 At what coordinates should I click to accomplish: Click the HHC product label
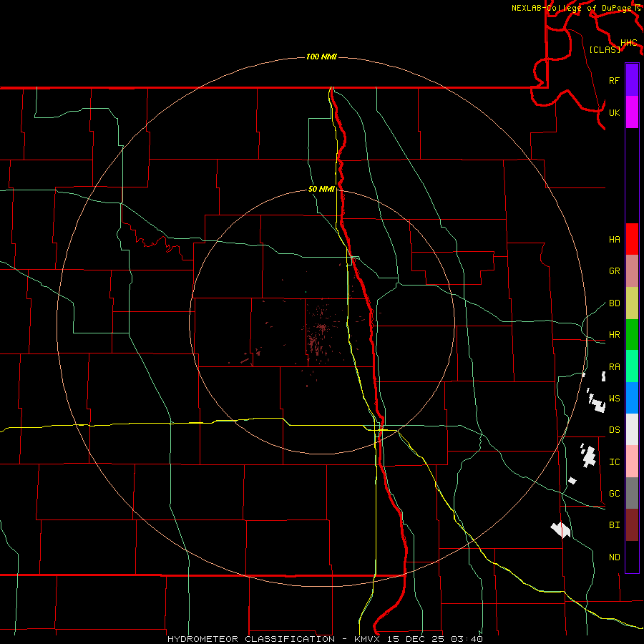pos(629,43)
